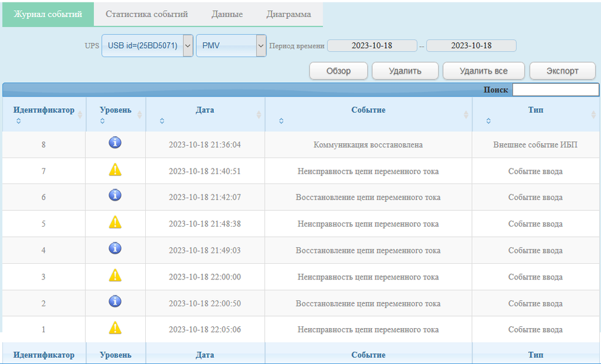
Task: Focus the Поиск search field
Action: click(x=555, y=90)
